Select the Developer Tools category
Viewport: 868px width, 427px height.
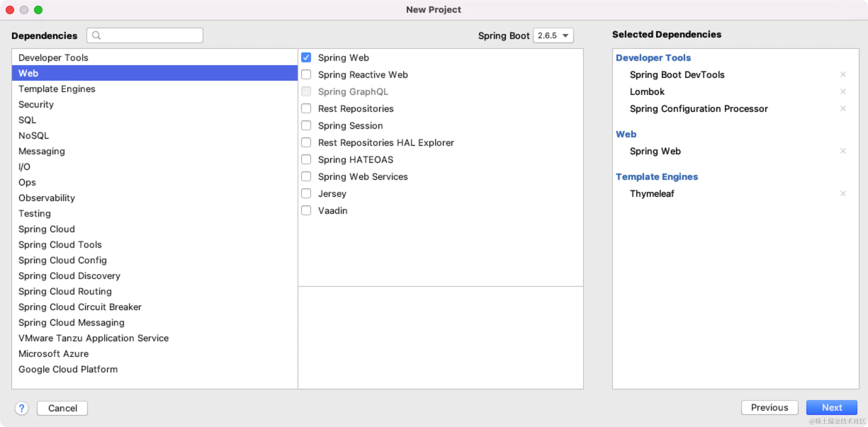coord(53,58)
